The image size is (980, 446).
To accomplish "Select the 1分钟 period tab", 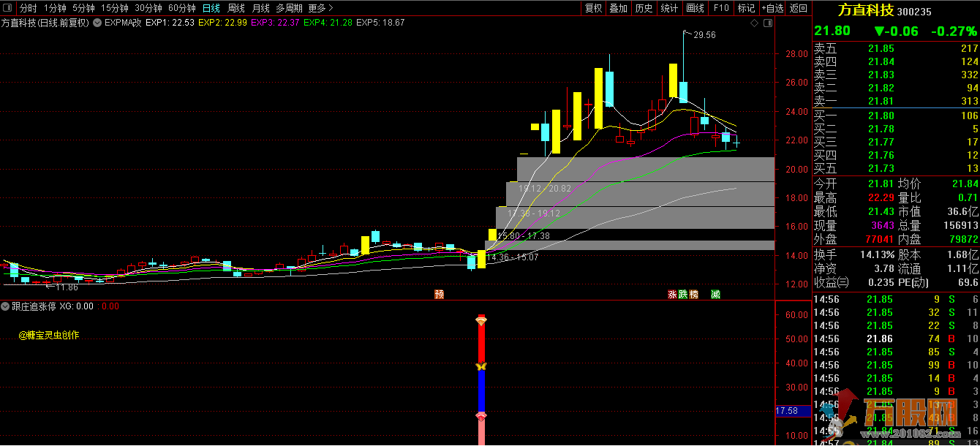I will [x=55, y=8].
